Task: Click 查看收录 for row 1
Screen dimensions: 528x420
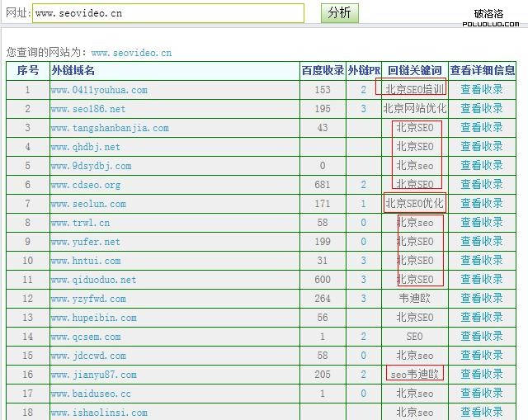Action: point(481,90)
